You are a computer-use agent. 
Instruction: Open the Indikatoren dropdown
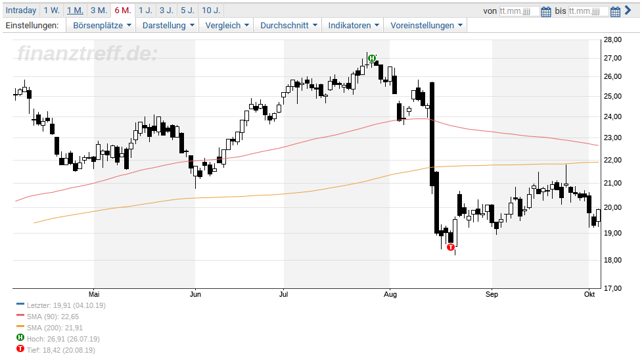click(x=354, y=25)
